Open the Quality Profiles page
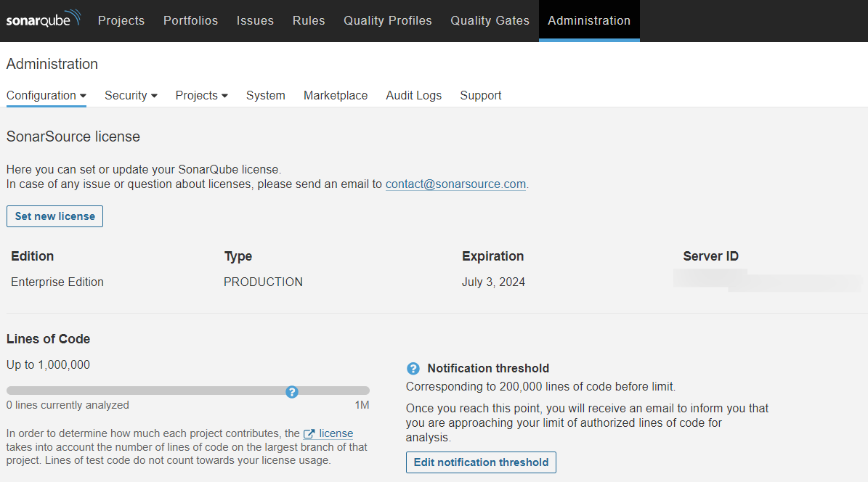 [x=387, y=20]
